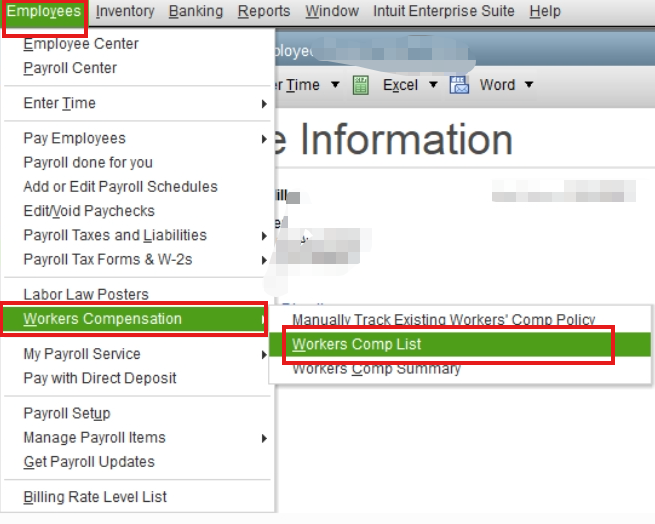Choose Workers Comp Summary
The width and height of the screenshot is (655, 524).
click(x=460, y=369)
